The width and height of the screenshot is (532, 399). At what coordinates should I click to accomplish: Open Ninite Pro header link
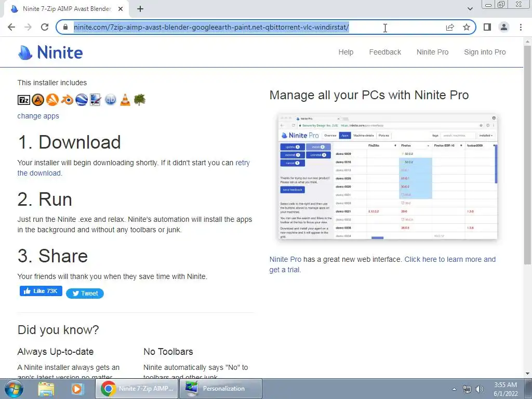point(432,52)
